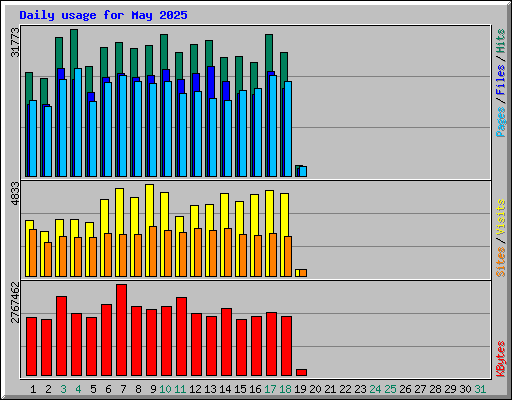Click day 15 on the x-axis
512x400 pixels.
[x=240, y=389]
